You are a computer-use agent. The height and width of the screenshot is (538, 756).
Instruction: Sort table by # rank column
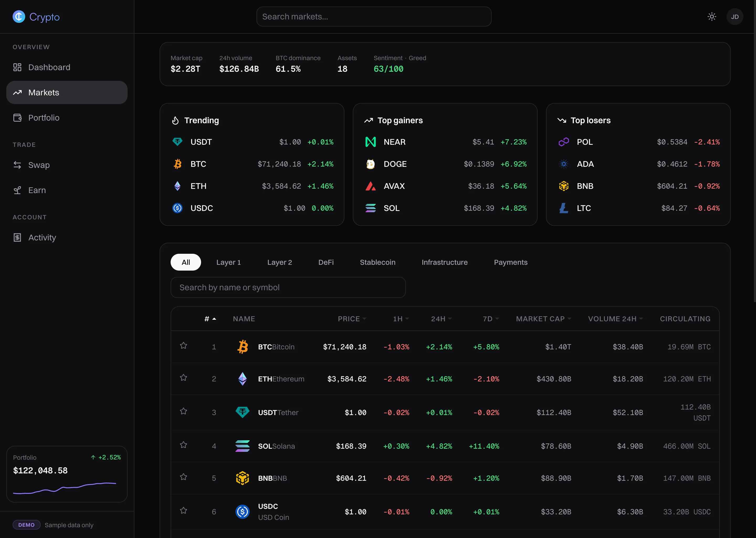[x=210, y=319]
